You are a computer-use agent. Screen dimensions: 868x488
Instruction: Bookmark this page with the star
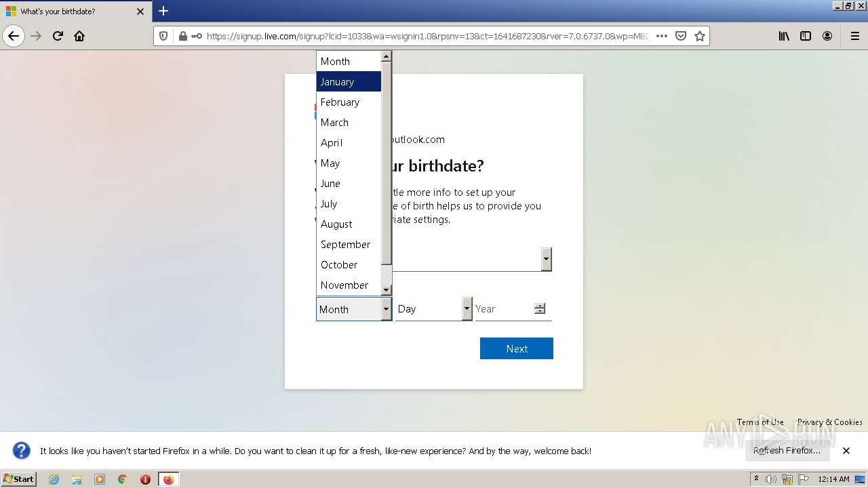coord(700,36)
